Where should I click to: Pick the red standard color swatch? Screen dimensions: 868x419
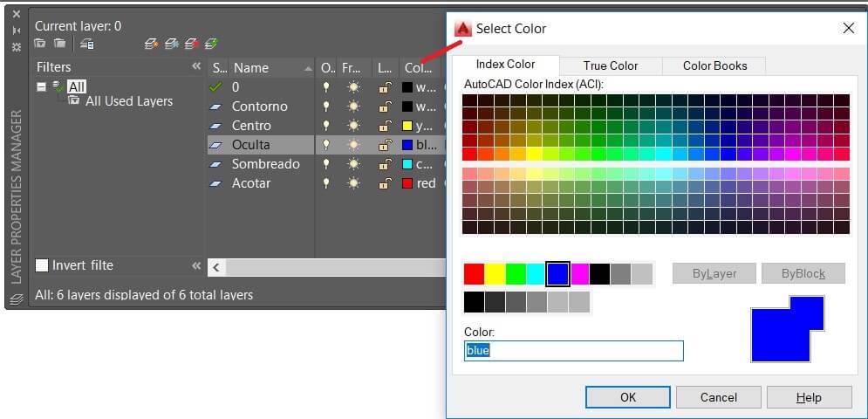click(474, 274)
